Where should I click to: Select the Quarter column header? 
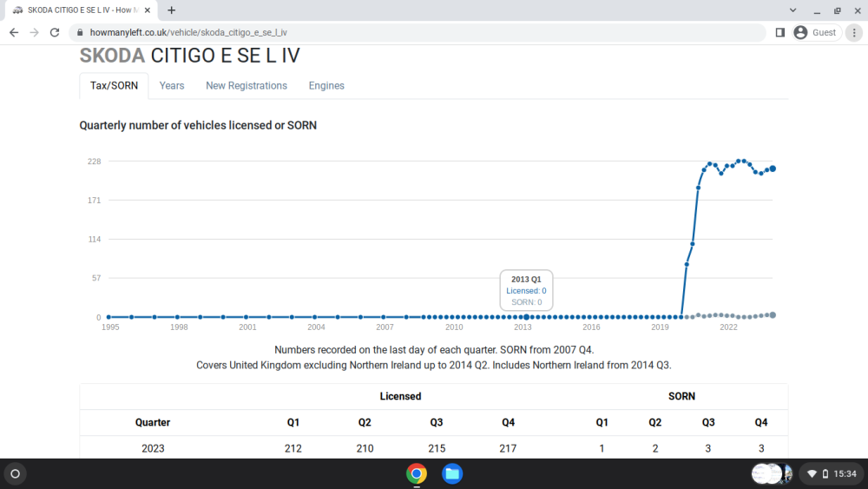153,422
